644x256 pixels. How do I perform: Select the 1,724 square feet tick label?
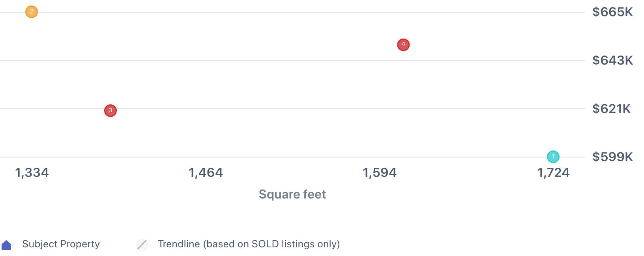[x=553, y=173]
